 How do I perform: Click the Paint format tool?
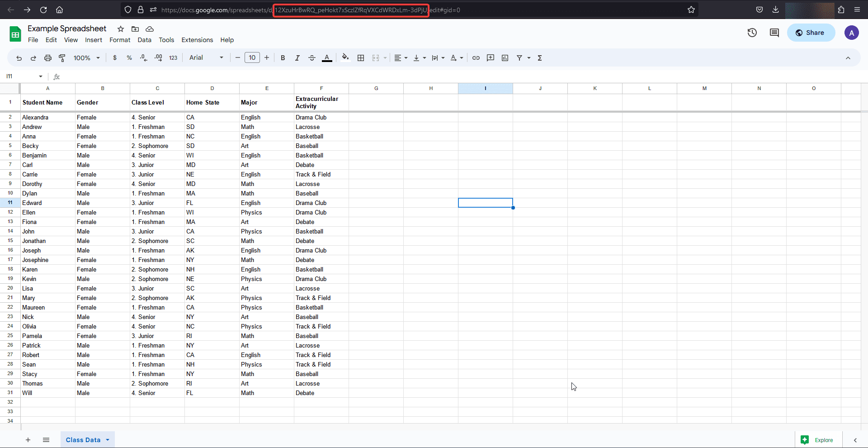62,57
